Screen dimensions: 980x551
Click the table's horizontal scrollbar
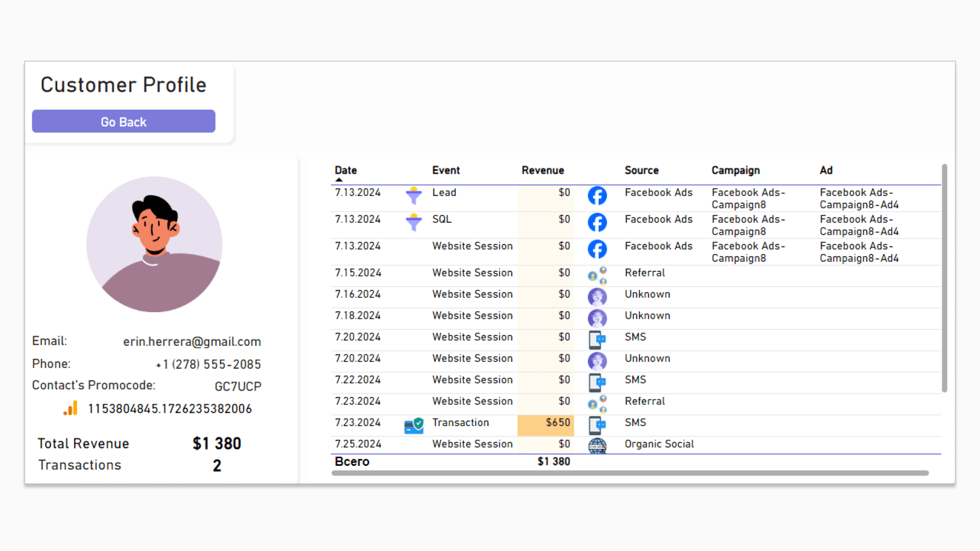coord(630,473)
